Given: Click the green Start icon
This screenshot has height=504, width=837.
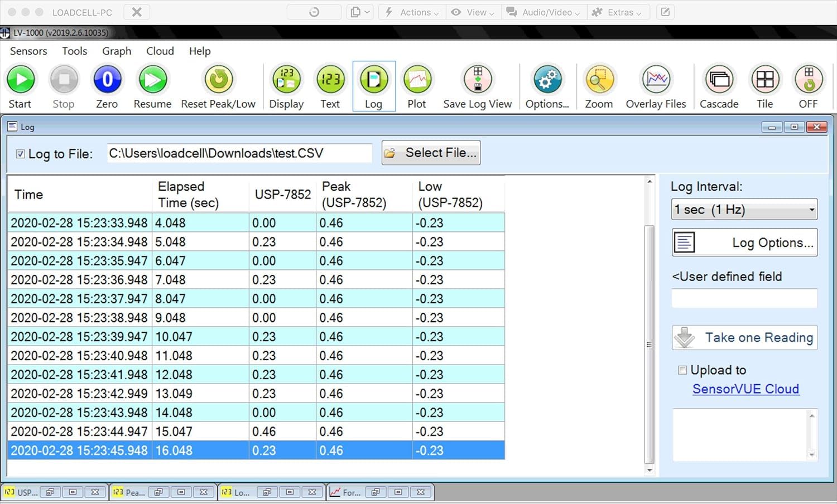Looking at the screenshot, I should click(21, 80).
